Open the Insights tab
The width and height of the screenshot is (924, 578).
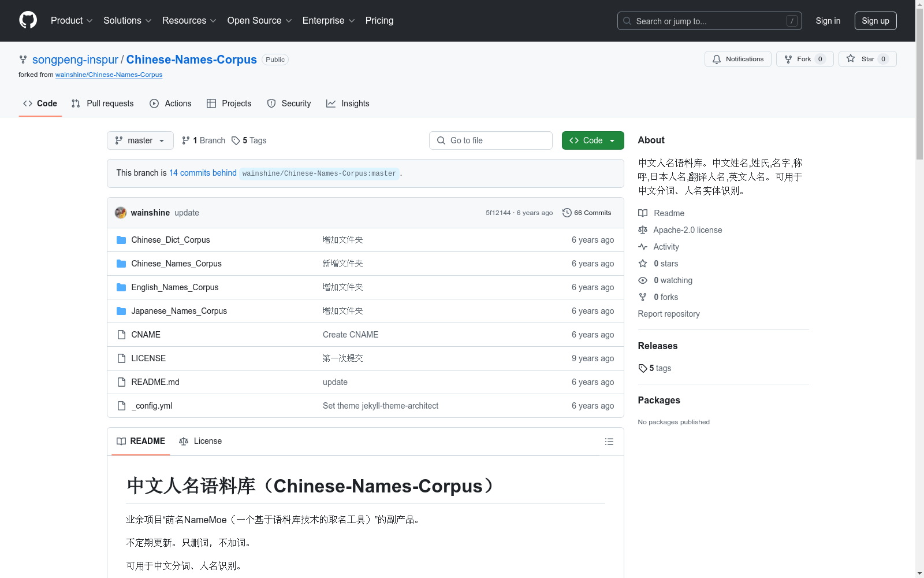pyautogui.click(x=348, y=103)
